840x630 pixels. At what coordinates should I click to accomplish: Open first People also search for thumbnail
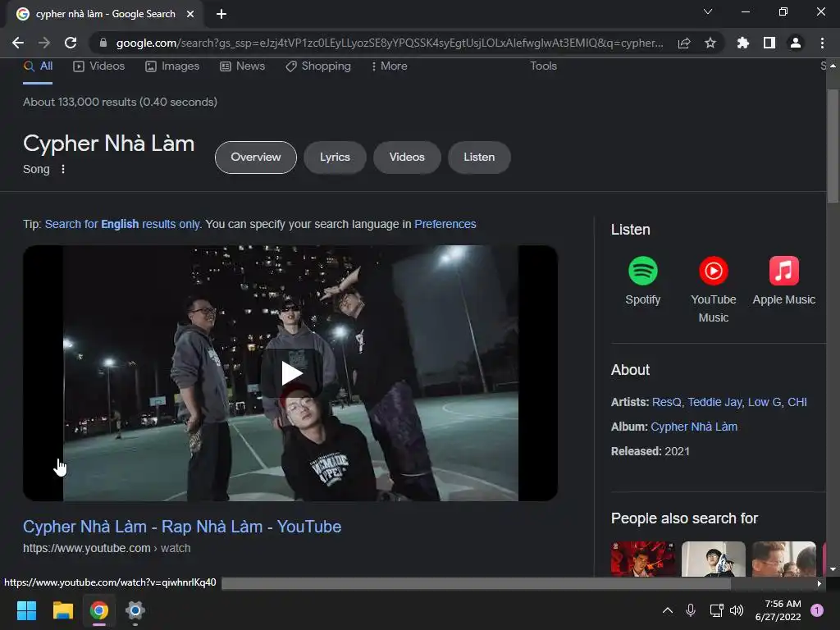(x=643, y=559)
